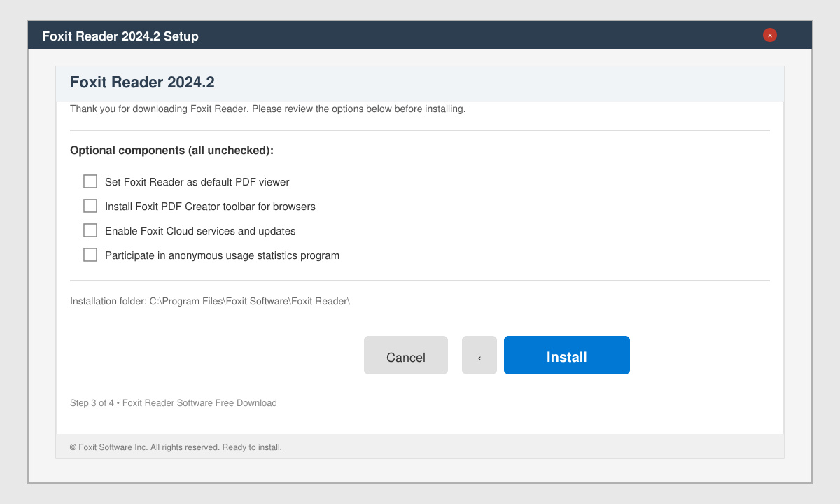Click 'Foxit Reader 2024.2 Setup' title bar text
840x504 pixels.
(120, 36)
